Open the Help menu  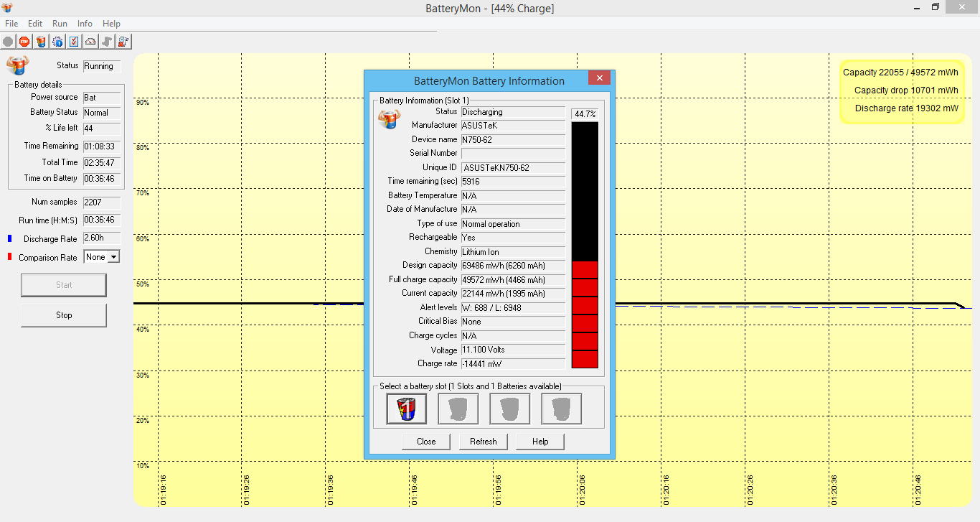pyautogui.click(x=111, y=24)
